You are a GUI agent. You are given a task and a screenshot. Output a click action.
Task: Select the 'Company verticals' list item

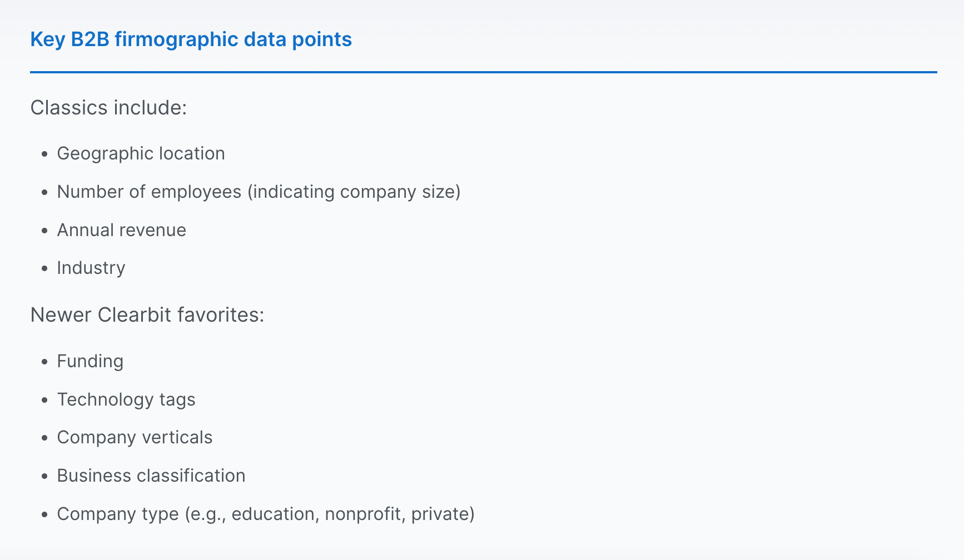(x=135, y=437)
